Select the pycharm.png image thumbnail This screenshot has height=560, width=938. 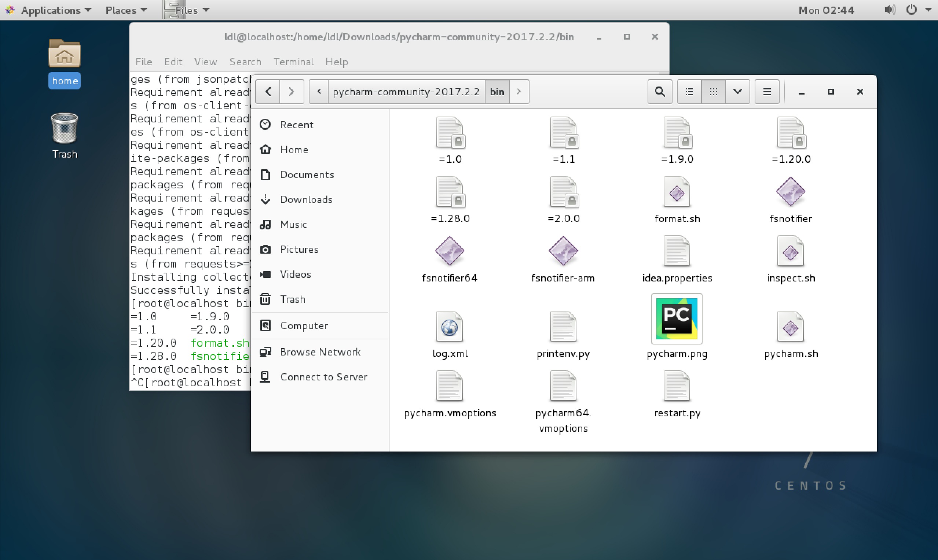(x=676, y=319)
